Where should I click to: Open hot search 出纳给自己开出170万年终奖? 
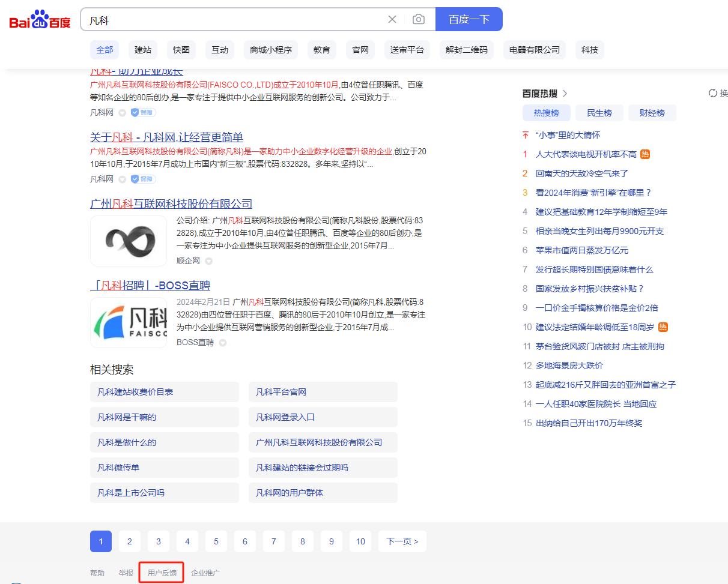(589, 423)
